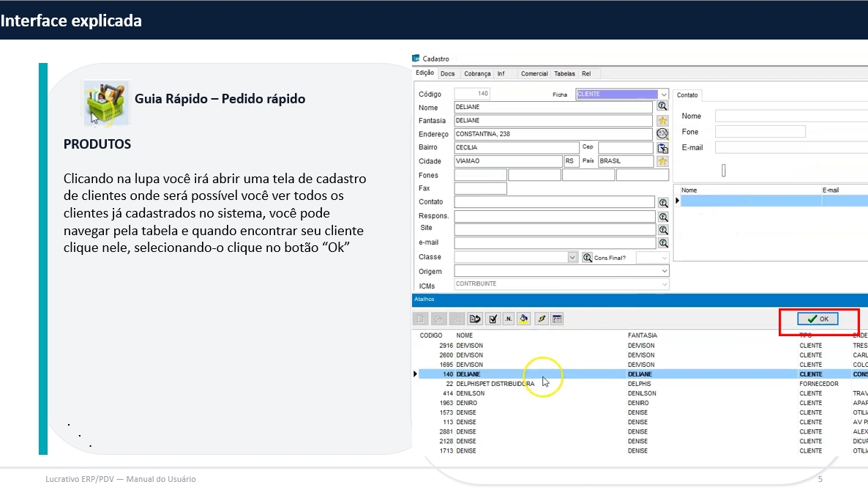Switch to the Tabelas tab
Viewport: 868px width, 490px height.
(x=564, y=74)
